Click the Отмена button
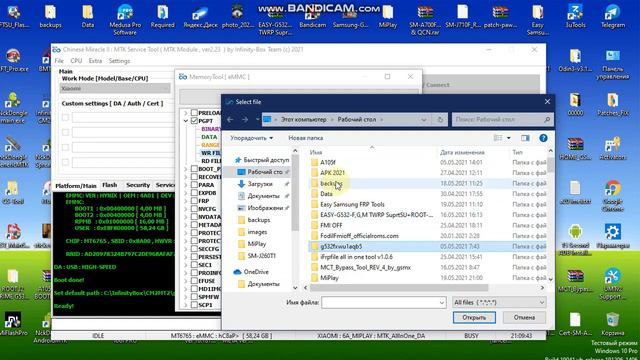This screenshot has width=640, height=360. coord(524,317)
